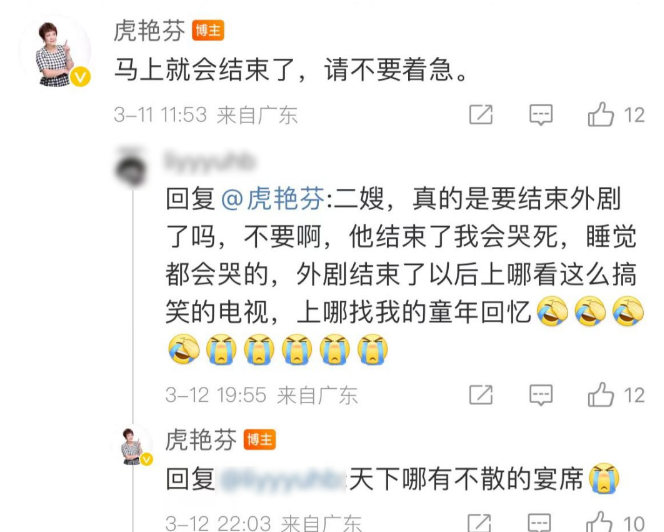
Task: Tap the orange 博主 badge at top
Action: click(x=208, y=30)
